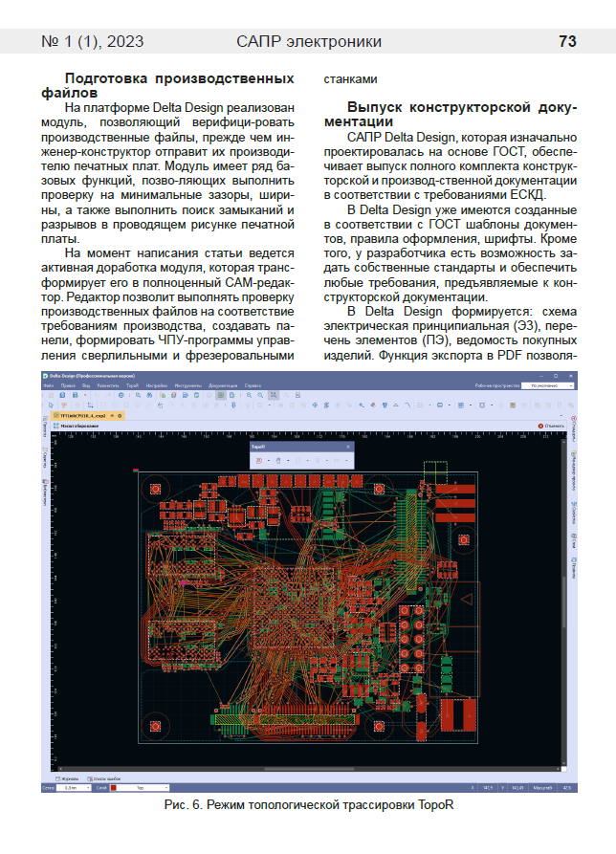The height and width of the screenshot is (854, 616).
Task: Click the binoculars find icon
Action: 149,395
